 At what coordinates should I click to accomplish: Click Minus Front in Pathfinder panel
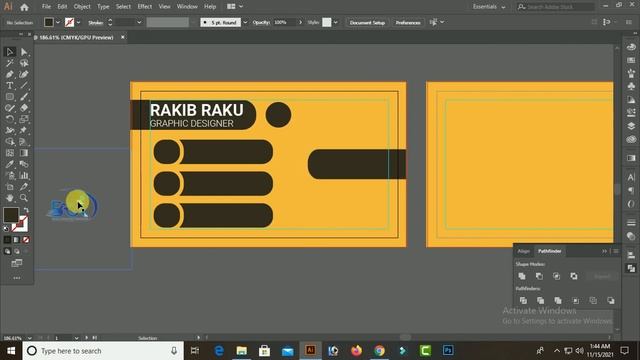click(x=539, y=276)
